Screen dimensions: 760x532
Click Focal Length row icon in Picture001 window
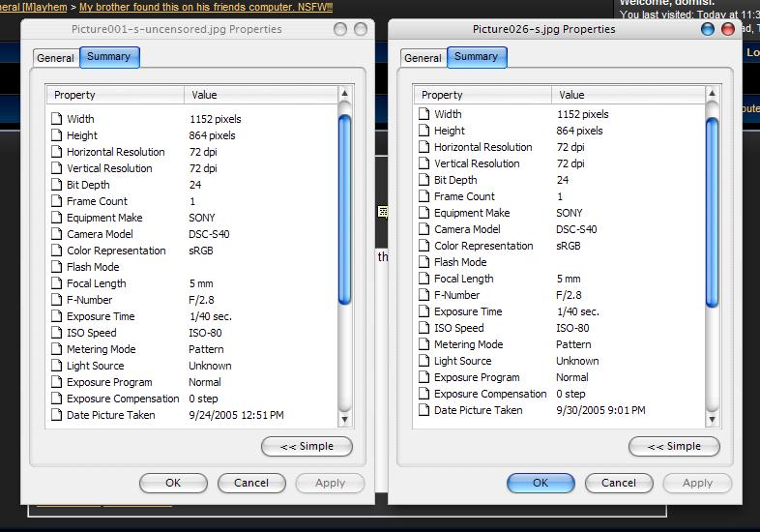[x=57, y=283]
